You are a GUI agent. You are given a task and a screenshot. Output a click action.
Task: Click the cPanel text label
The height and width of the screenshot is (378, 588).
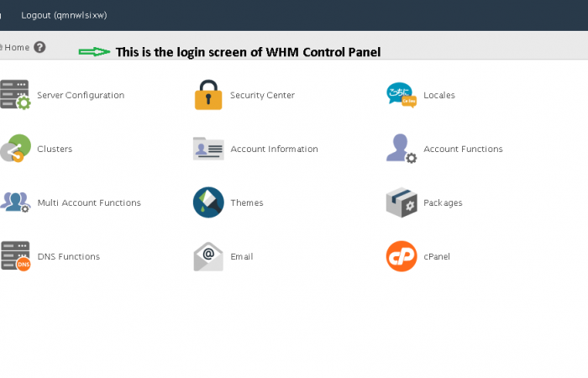437,256
